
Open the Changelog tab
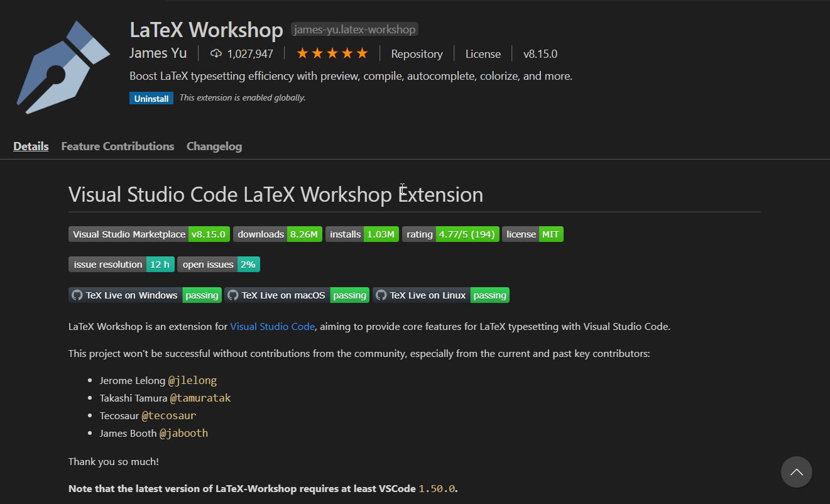coord(214,146)
